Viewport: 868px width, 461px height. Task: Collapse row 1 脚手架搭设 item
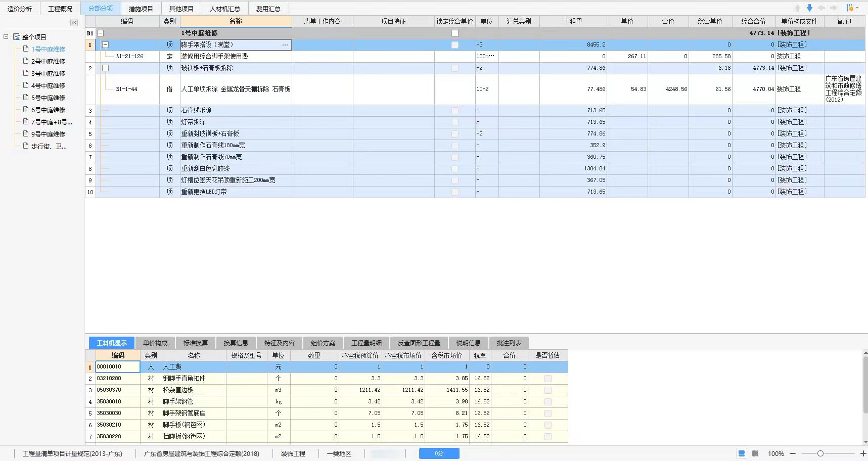pyautogui.click(x=106, y=45)
